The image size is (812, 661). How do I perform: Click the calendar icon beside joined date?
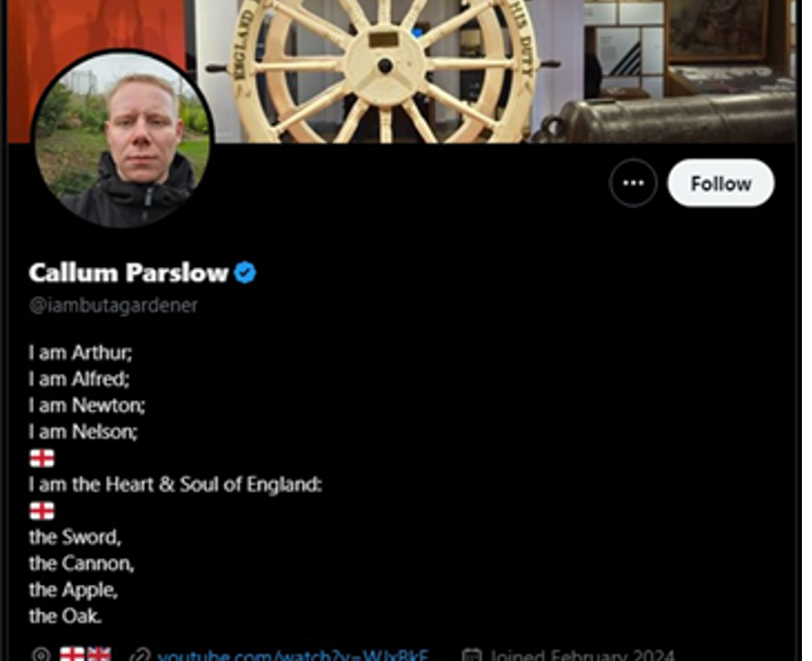point(472,655)
